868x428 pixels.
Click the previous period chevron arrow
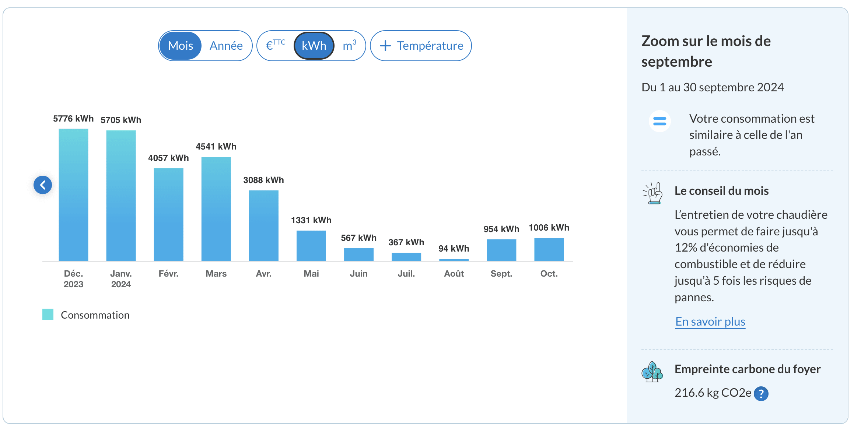pos(43,185)
